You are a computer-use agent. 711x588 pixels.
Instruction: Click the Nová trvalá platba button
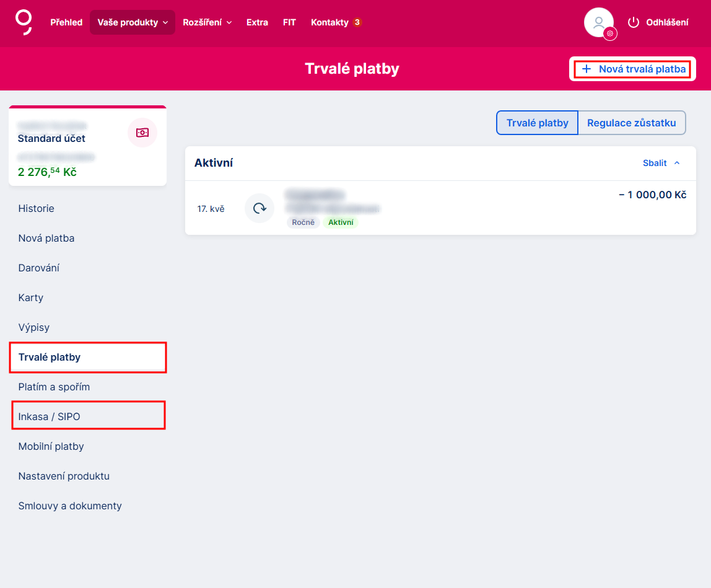[632, 69]
